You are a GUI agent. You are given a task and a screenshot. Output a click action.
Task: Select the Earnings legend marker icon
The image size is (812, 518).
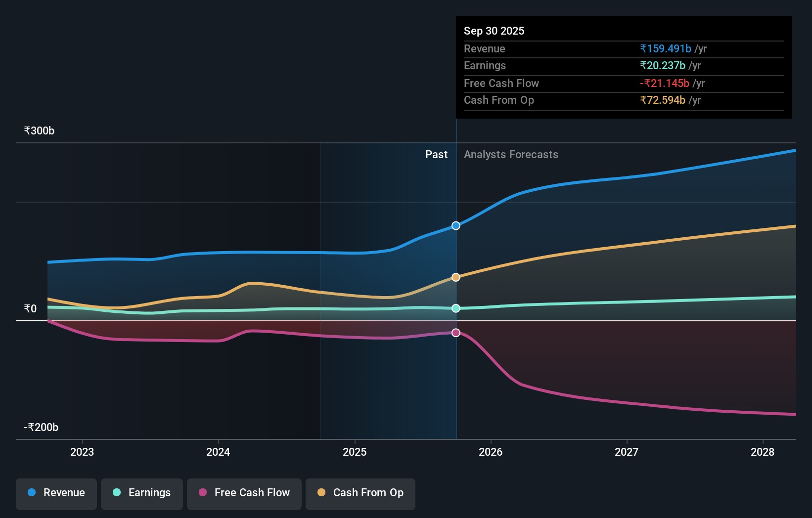pyautogui.click(x=117, y=493)
